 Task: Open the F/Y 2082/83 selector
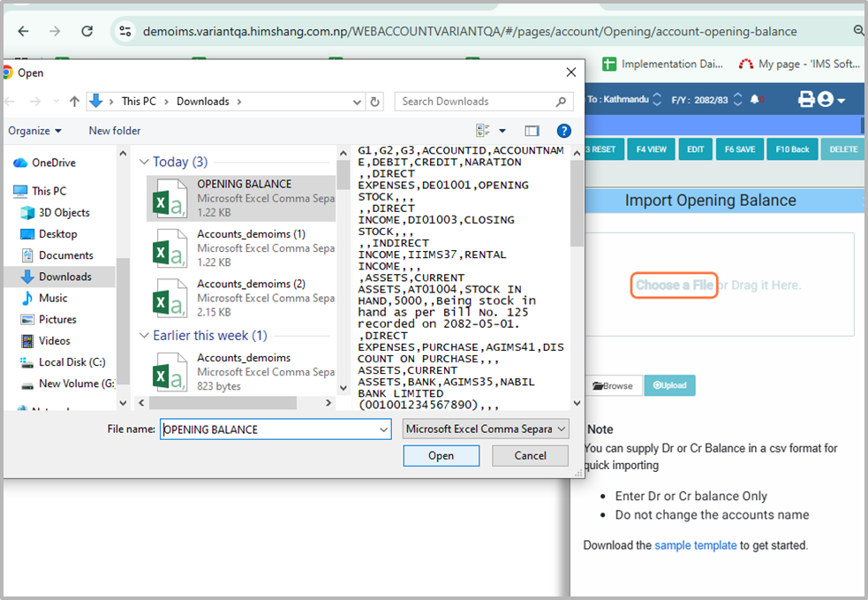(711, 100)
